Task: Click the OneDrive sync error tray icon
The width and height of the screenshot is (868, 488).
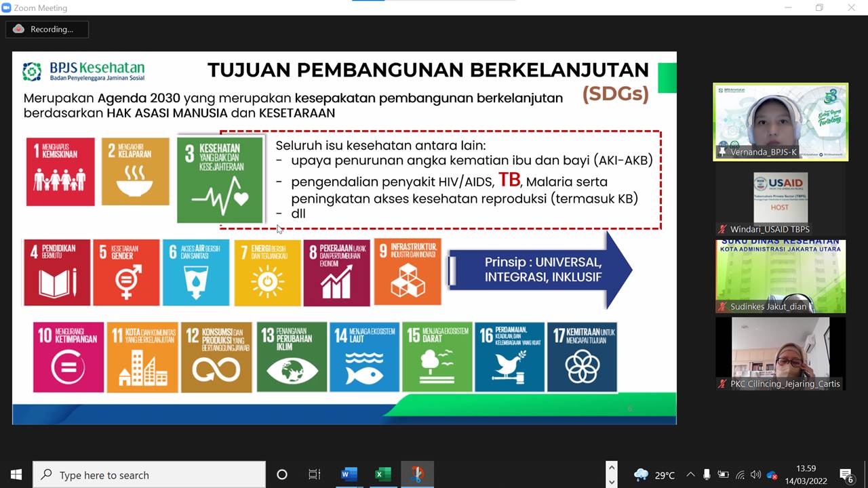Action: coord(771,475)
